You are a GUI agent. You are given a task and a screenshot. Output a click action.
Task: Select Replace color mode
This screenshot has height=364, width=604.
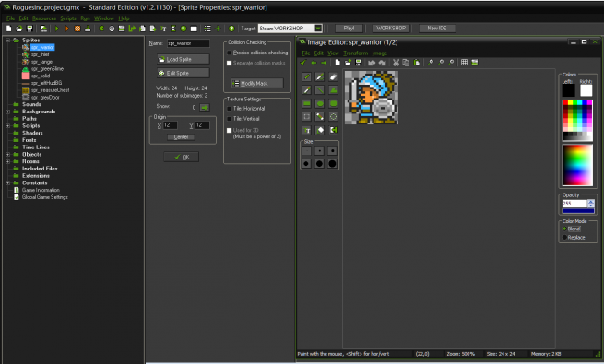(x=564, y=238)
